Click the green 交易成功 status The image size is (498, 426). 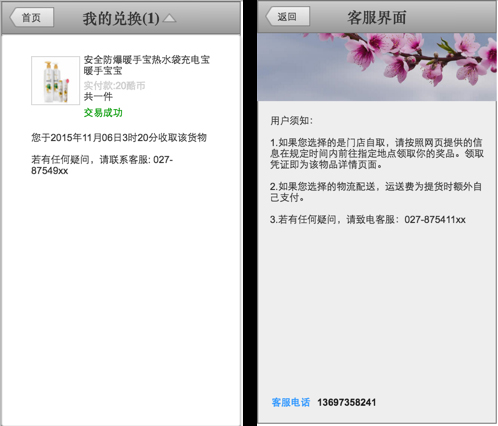point(103,113)
